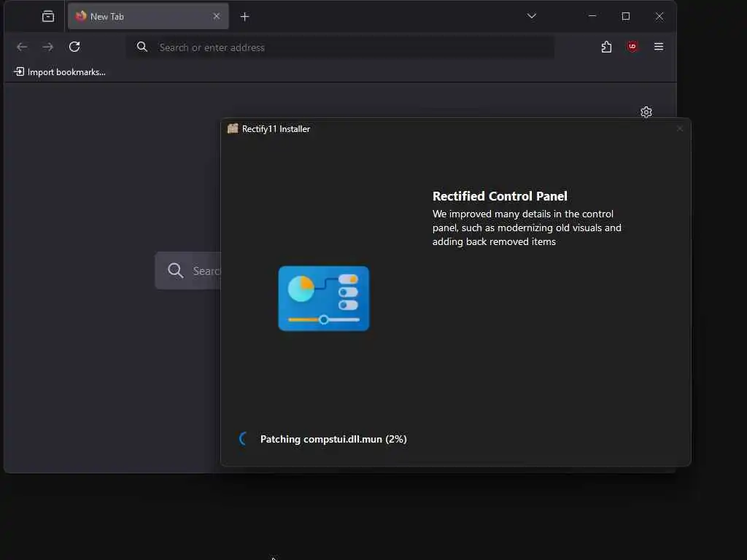The width and height of the screenshot is (747, 560).
Task: Click the new tab page search box
Action: click(x=188, y=271)
